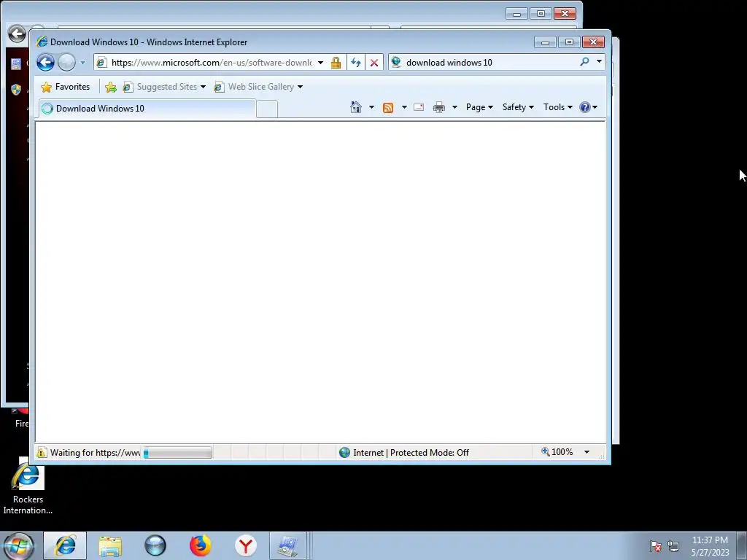
Task: Open the recent pages dropdown arrow
Action: pyautogui.click(x=82, y=63)
